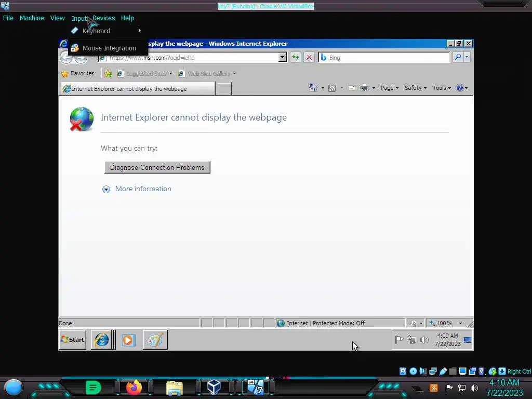Click VirtualBox display status indicator
Image resolution: width=532 pixels, height=399 pixels.
(x=462, y=371)
